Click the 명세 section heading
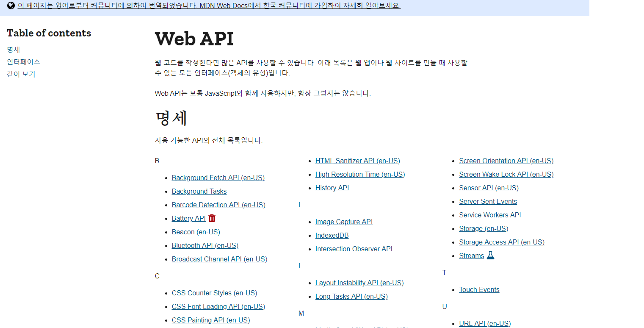Image resolution: width=644 pixels, height=328 pixels. [171, 118]
